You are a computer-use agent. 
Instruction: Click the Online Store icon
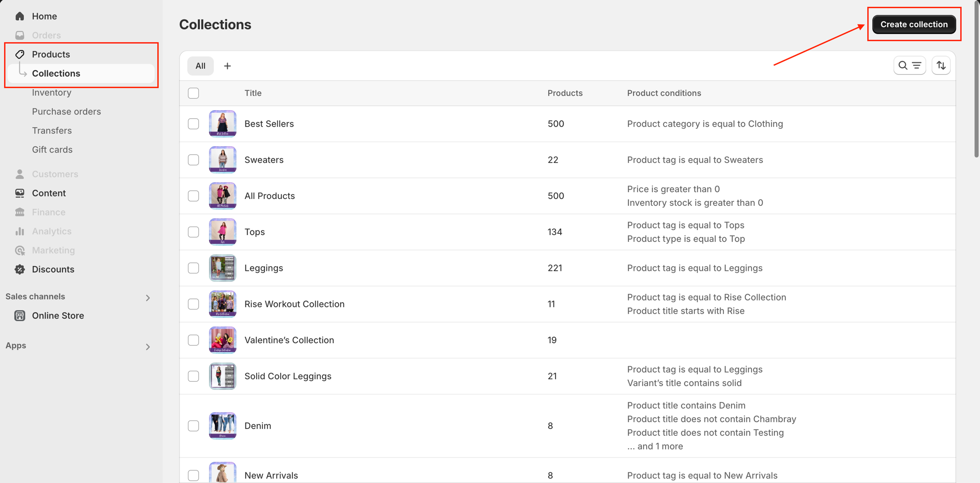[x=20, y=315]
